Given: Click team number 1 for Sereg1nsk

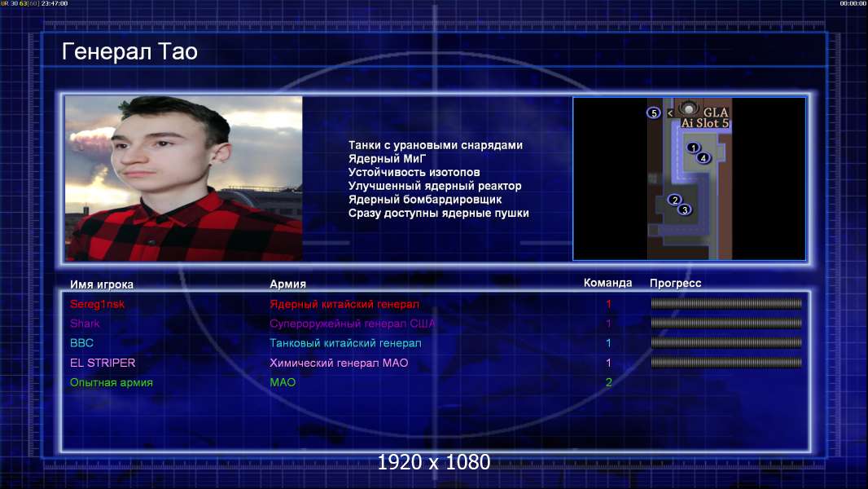Looking at the screenshot, I should 608,304.
